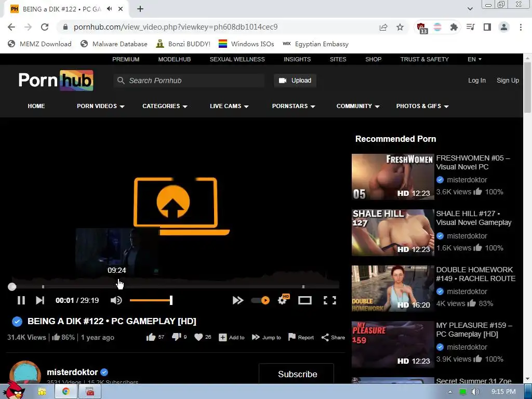
Task: Mute the tab via speaker icon
Action: tap(109, 9)
